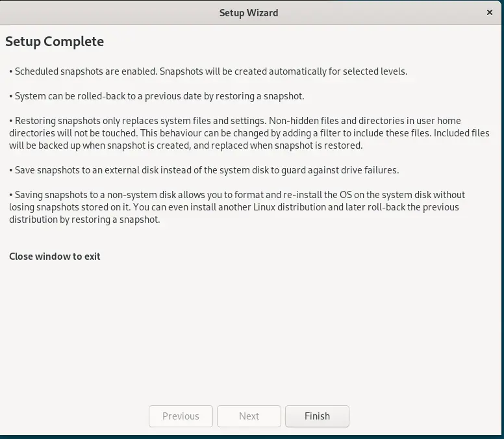Click the Setup Complete heading
The width and height of the screenshot is (504, 439).
pyautogui.click(x=55, y=42)
